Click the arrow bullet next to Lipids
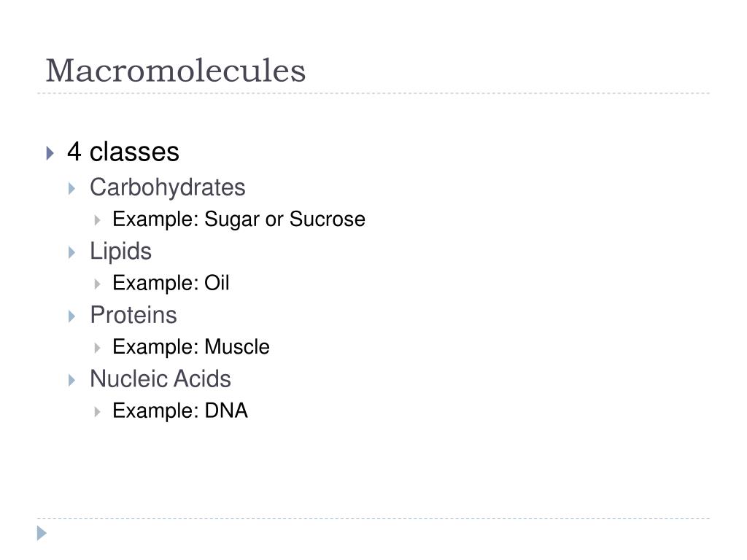This screenshot has height=560, width=747. coord(72,252)
